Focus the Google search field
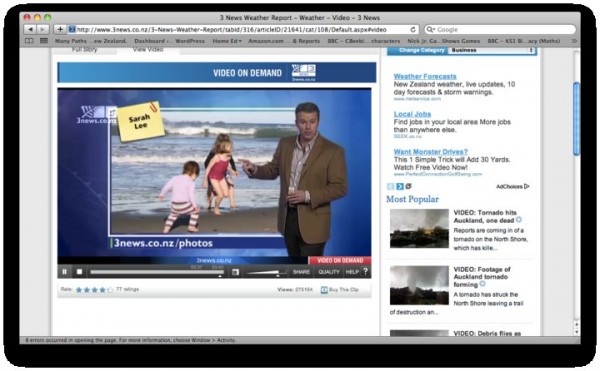 point(500,29)
